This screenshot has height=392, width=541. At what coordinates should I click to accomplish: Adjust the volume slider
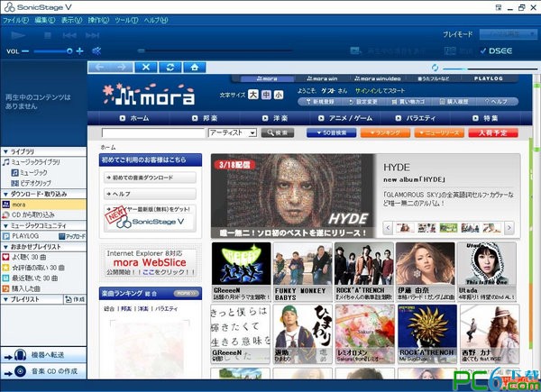(x=53, y=51)
